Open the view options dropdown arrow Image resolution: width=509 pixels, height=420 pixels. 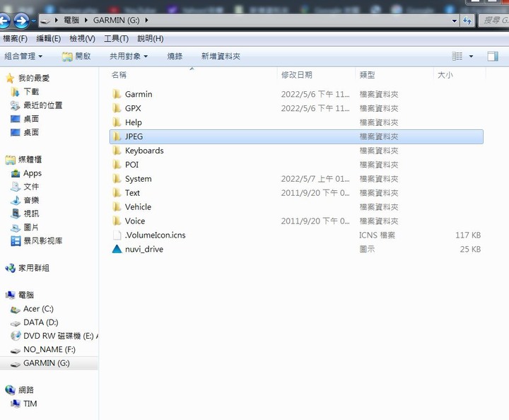click(471, 57)
